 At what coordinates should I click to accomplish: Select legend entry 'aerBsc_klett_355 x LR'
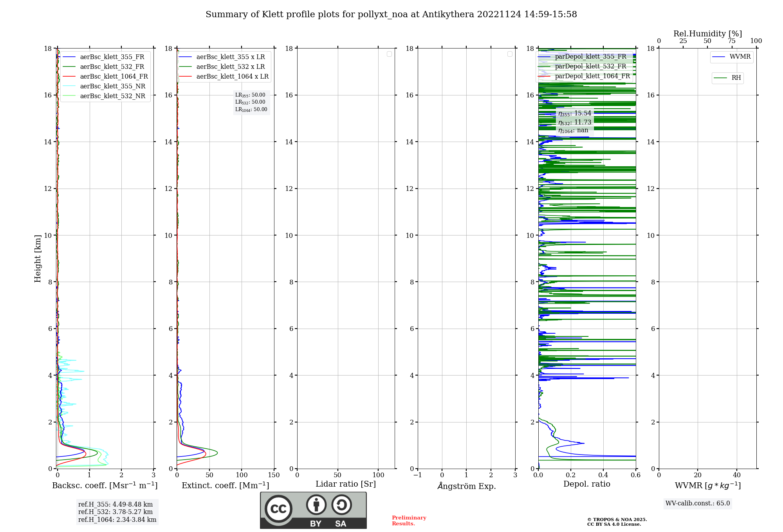222,57
